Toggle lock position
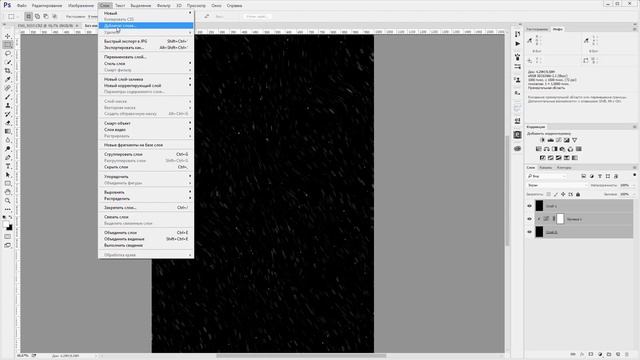The image size is (640, 360). tap(563, 194)
